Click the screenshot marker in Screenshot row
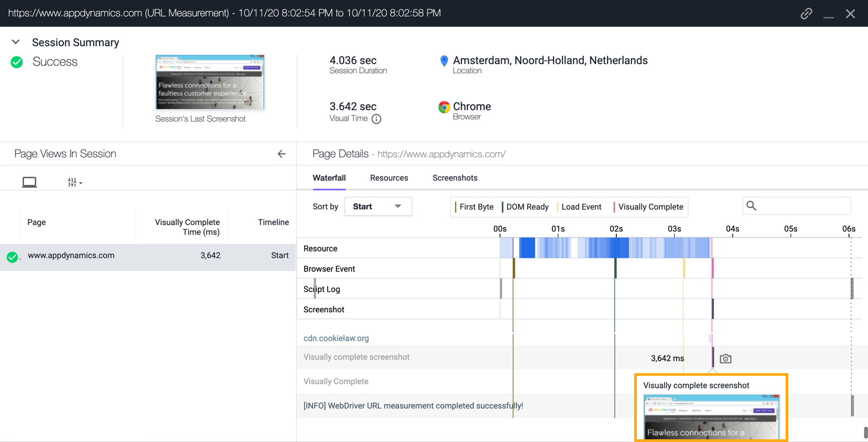 [713, 309]
